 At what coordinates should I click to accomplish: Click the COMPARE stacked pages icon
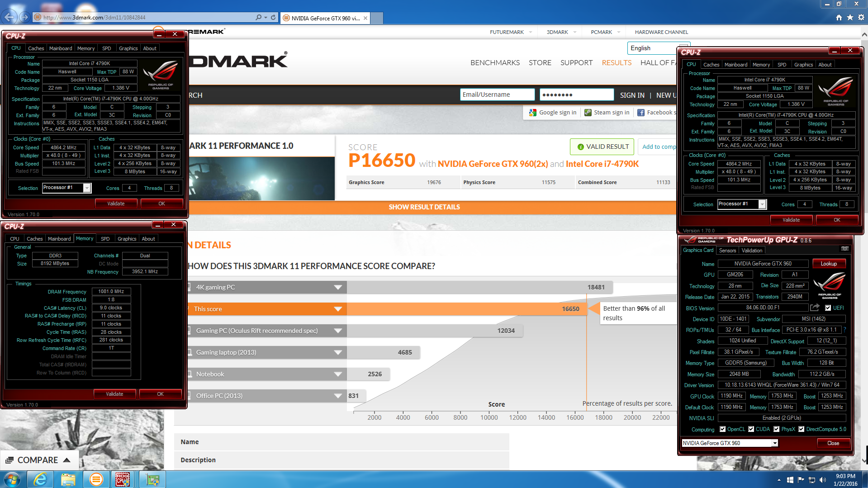pyautogui.click(x=9, y=460)
